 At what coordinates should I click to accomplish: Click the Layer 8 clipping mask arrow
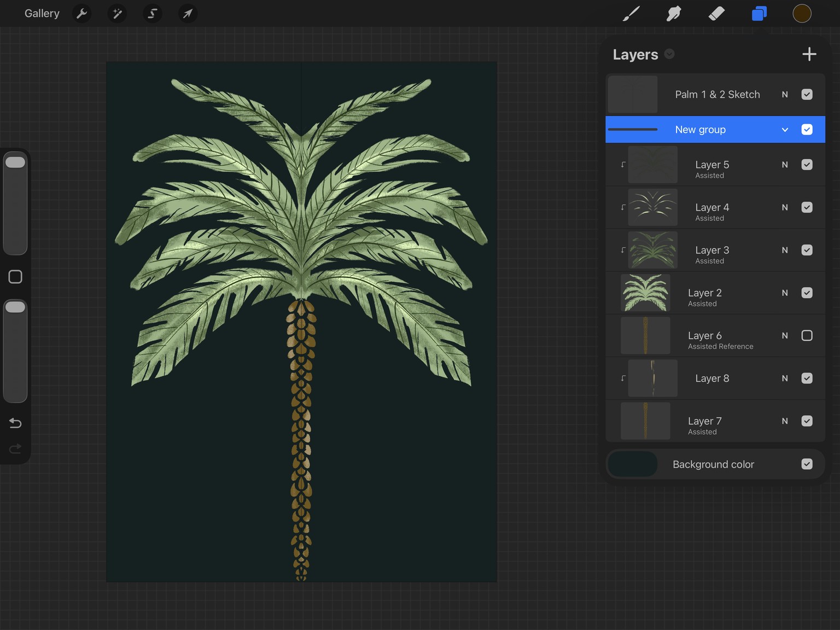(623, 378)
